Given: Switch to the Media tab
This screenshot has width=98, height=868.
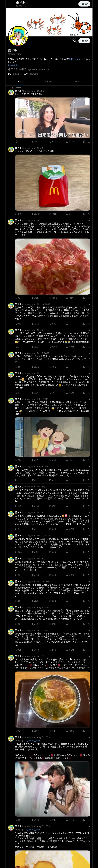Looking at the screenshot, I should pos(78,82).
